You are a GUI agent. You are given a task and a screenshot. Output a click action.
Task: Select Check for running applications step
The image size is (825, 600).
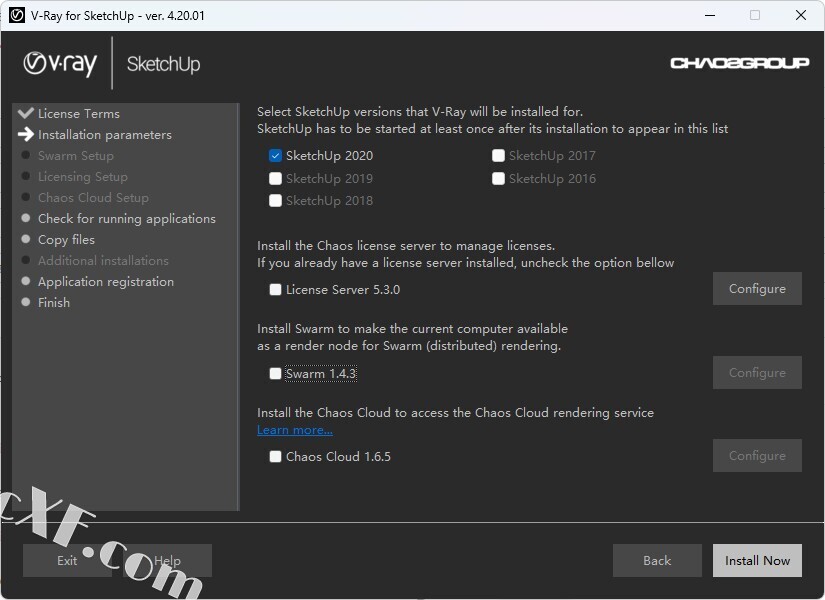(126, 219)
